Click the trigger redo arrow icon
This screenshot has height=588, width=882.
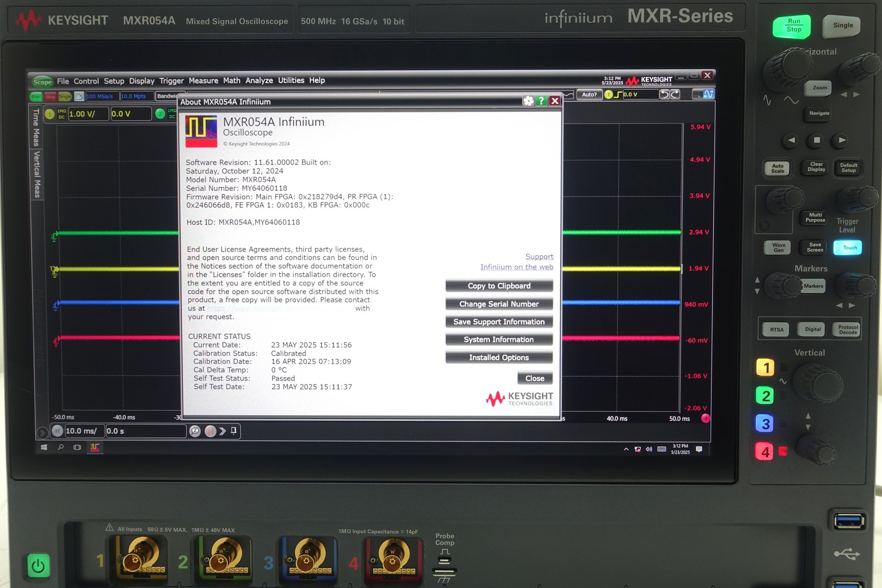pyautogui.click(x=675, y=94)
